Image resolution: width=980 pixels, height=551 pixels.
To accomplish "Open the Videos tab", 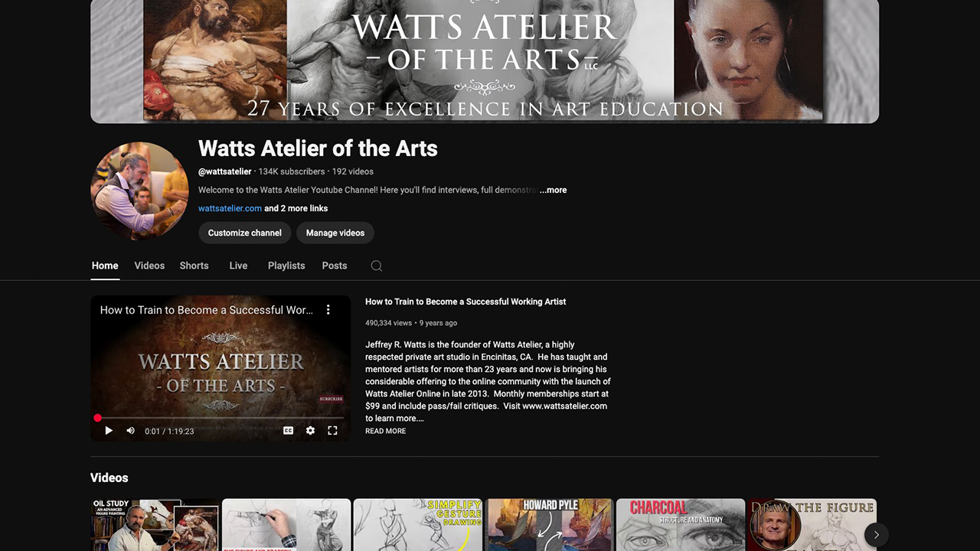I will tap(149, 266).
